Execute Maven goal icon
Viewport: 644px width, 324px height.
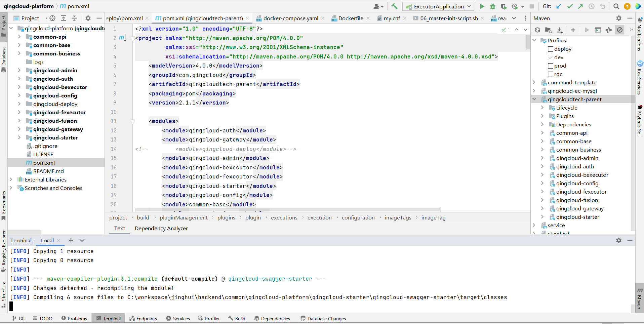[598, 30]
